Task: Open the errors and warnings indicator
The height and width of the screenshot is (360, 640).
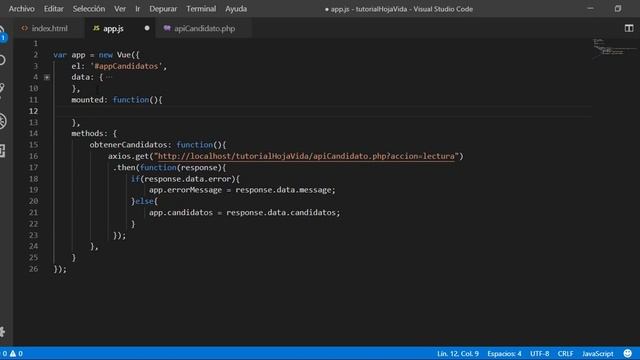Action: click(12, 354)
